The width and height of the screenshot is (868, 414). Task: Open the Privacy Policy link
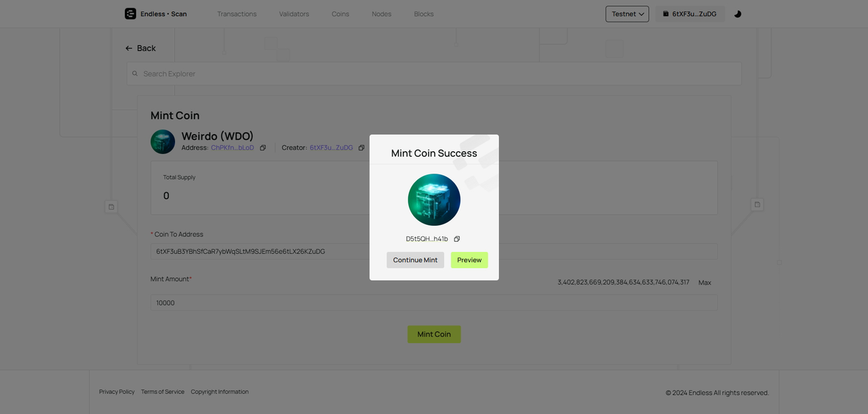tap(117, 392)
